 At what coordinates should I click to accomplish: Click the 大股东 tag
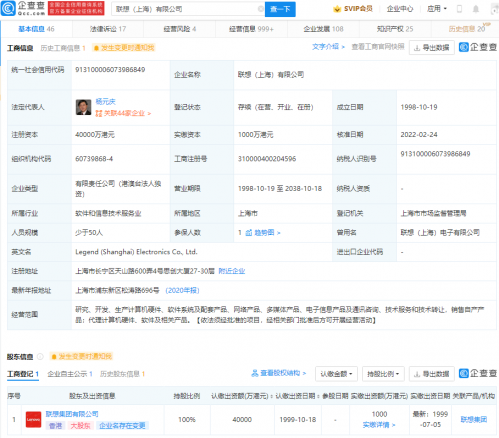[x=80, y=426]
